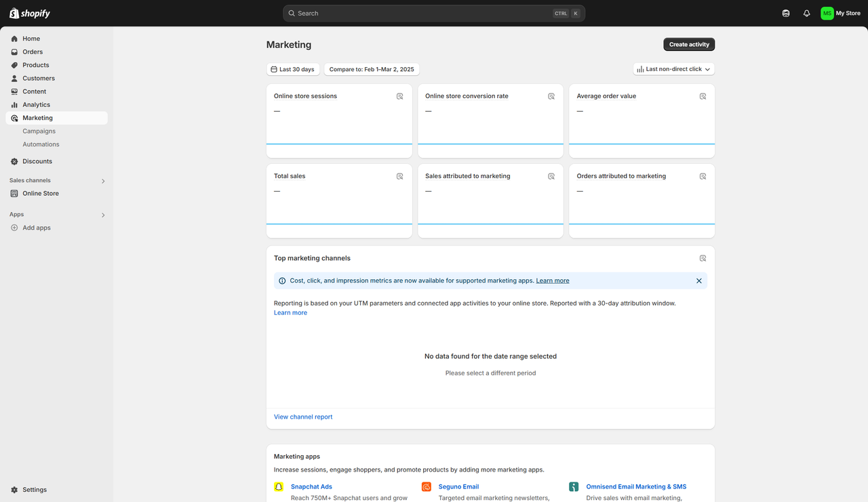Click the Online store sessions card title
The image size is (868, 502).
(x=305, y=96)
